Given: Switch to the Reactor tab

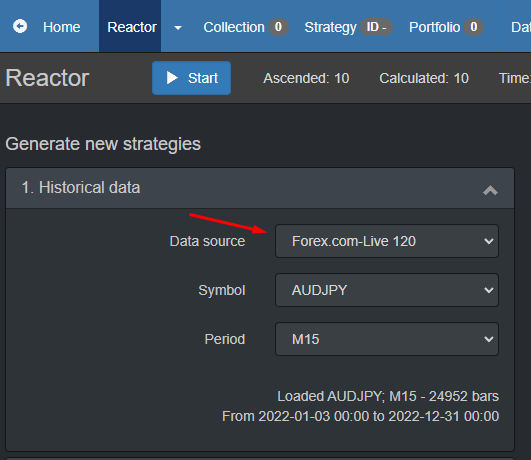Looking at the screenshot, I should click(132, 27).
